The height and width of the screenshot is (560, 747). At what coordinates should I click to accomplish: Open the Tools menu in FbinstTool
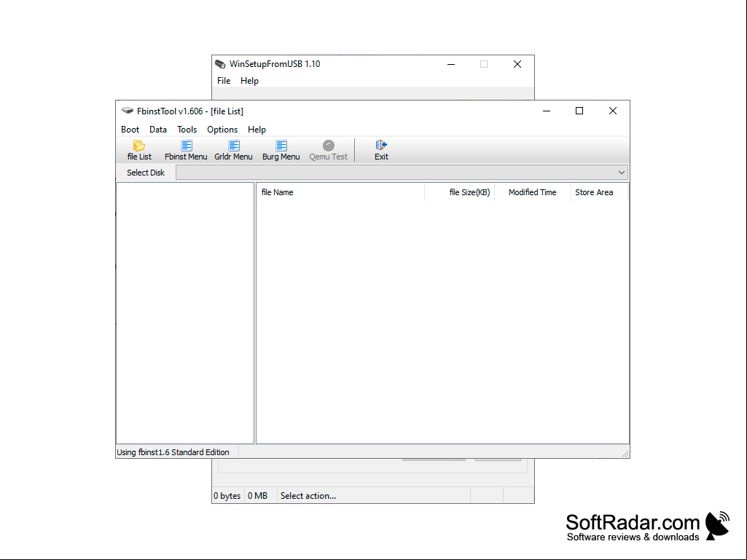tap(187, 130)
